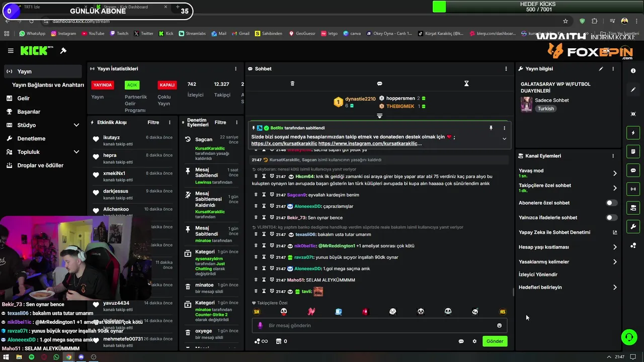This screenshot has height=362, width=644.
Task: Click the Sadece Sohbet category thumbnail
Action: [526, 104]
